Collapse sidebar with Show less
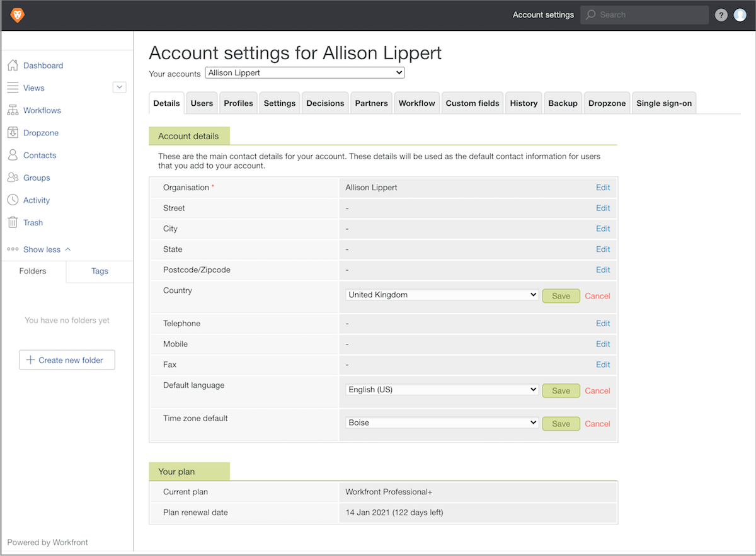The image size is (756, 556). pyautogui.click(x=42, y=249)
